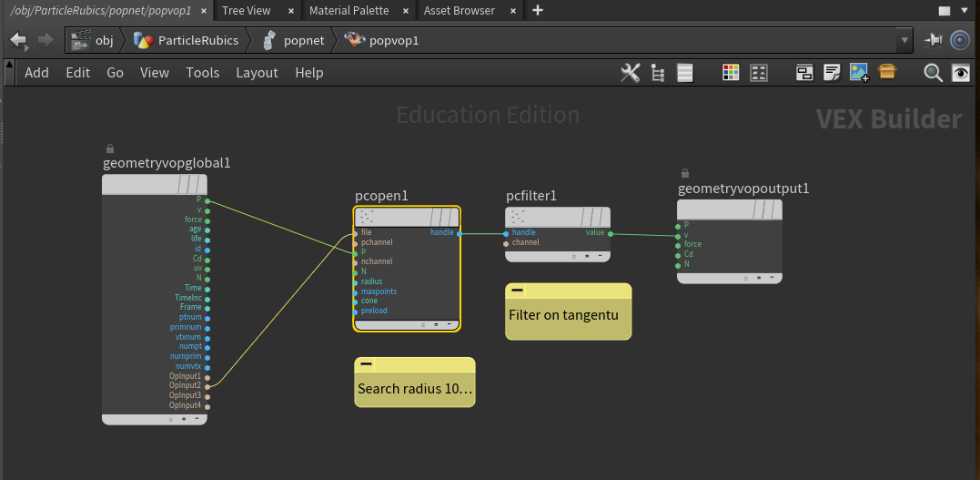Add a new pane tab with plus

[538, 11]
